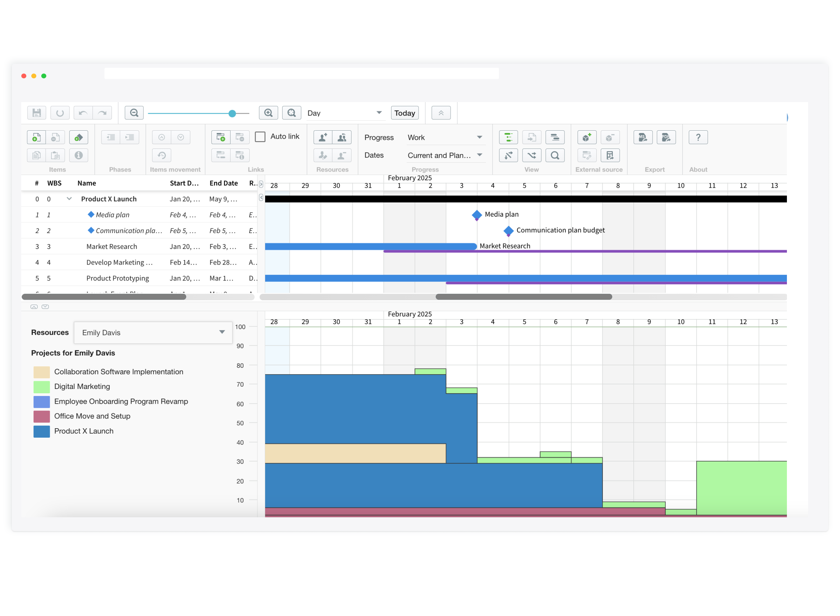Add external source cube icon

tap(586, 138)
